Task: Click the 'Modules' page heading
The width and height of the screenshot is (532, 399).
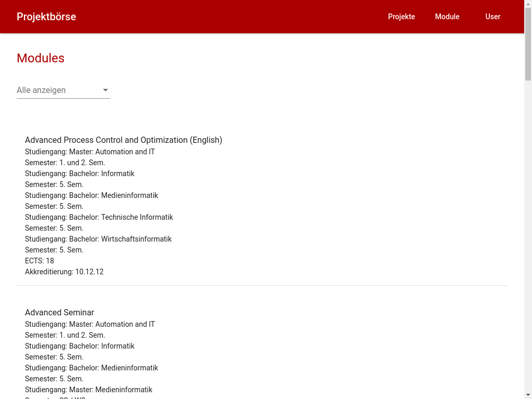Action: click(41, 58)
